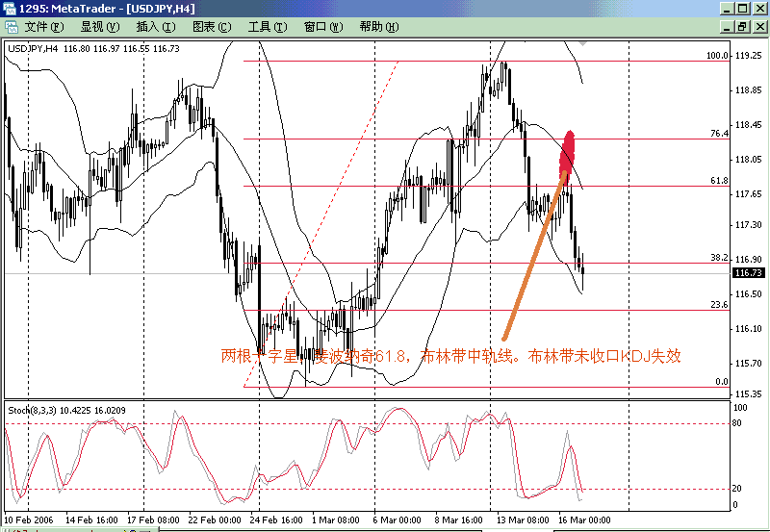770x532 pixels.
Task: Click the current price tag 116.73
Action: coord(749,273)
